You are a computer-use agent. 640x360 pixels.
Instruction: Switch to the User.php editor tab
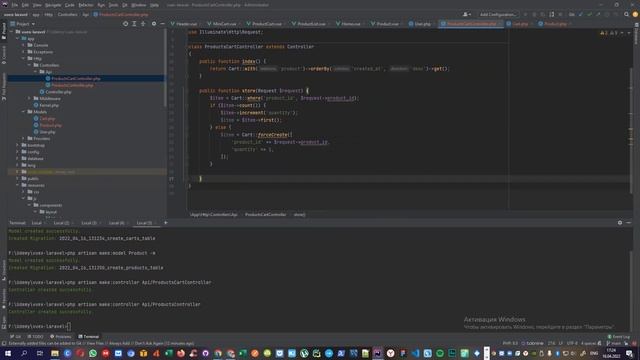tap(420, 24)
